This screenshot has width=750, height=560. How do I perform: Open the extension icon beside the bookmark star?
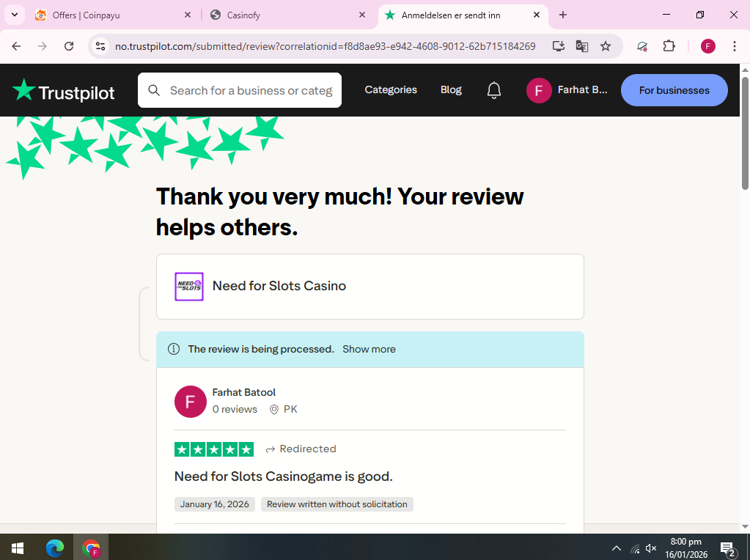point(642,46)
